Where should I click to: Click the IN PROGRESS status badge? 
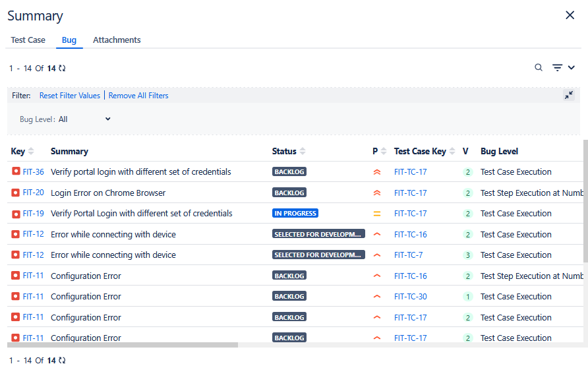(x=295, y=214)
